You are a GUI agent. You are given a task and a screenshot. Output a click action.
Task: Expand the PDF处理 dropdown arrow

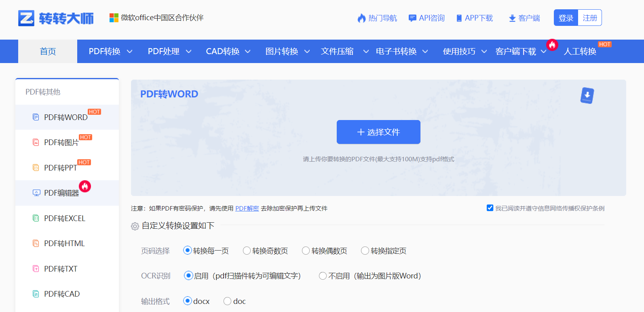tap(188, 51)
